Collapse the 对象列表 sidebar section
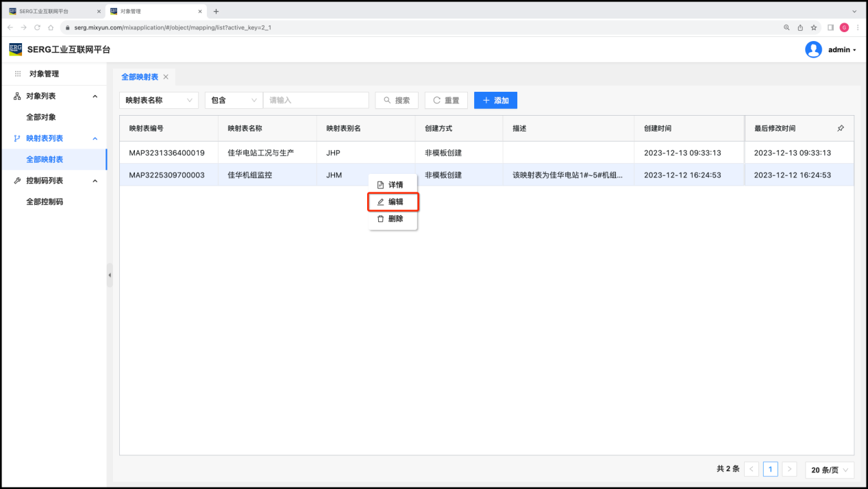This screenshot has width=868, height=489. [x=95, y=97]
